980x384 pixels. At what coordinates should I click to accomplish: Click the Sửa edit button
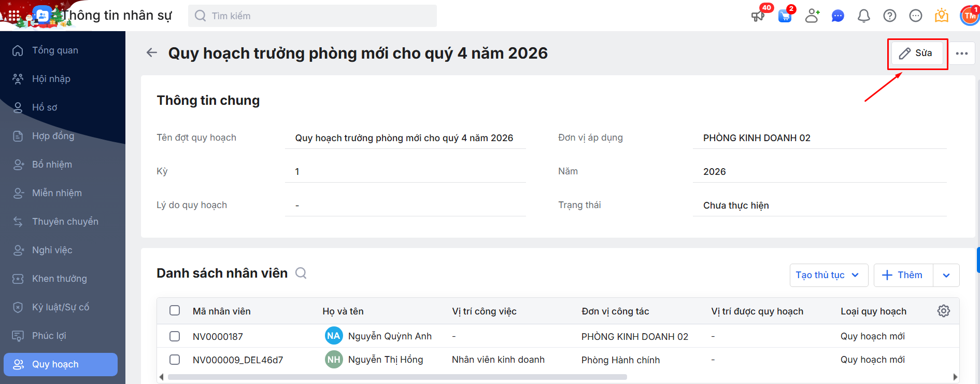click(x=916, y=53)
